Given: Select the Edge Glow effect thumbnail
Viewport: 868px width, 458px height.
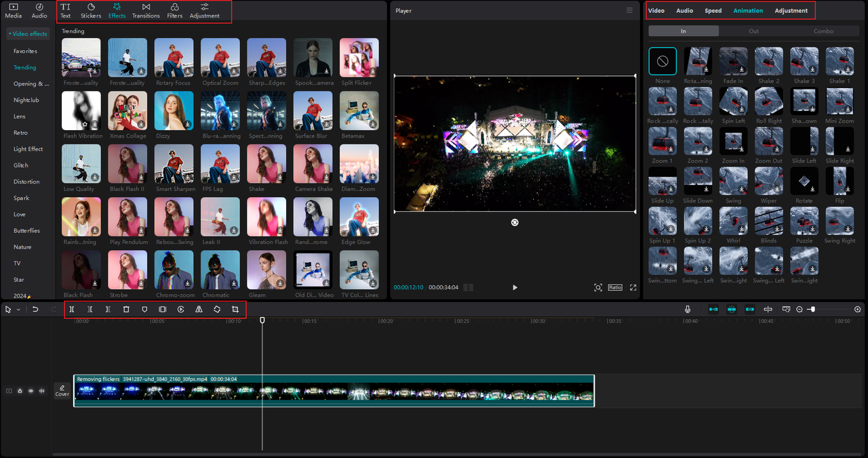Looking at the screenshot, I should [x=359, y=217].
